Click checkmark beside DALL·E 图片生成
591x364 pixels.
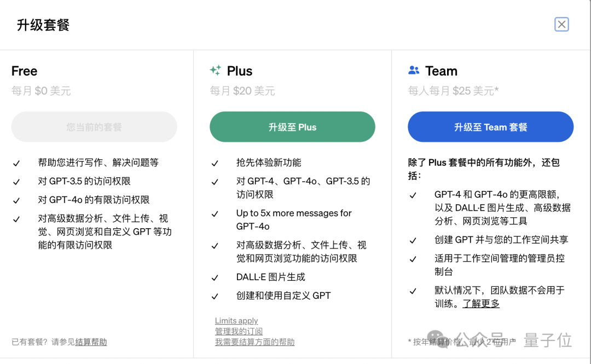point(215,278)
